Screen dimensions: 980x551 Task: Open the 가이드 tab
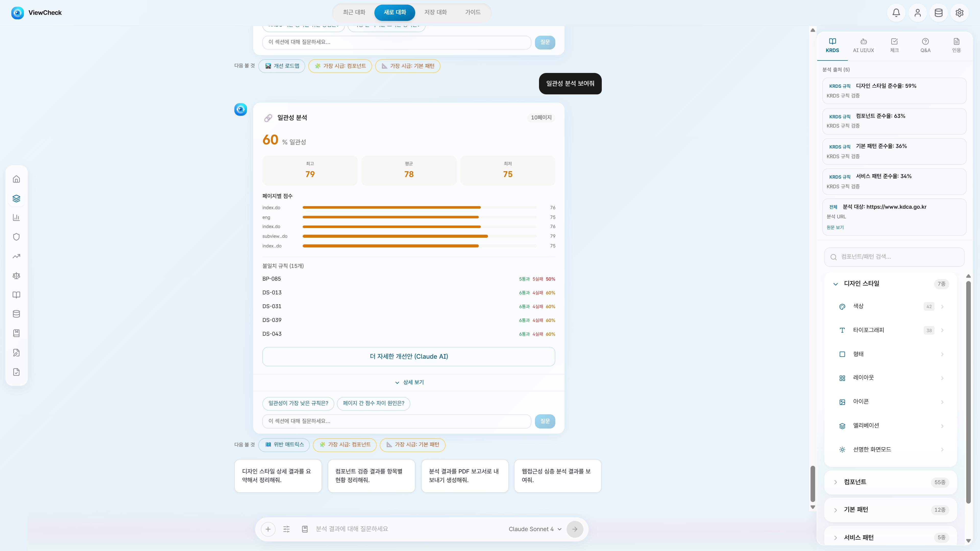[473, 12]
